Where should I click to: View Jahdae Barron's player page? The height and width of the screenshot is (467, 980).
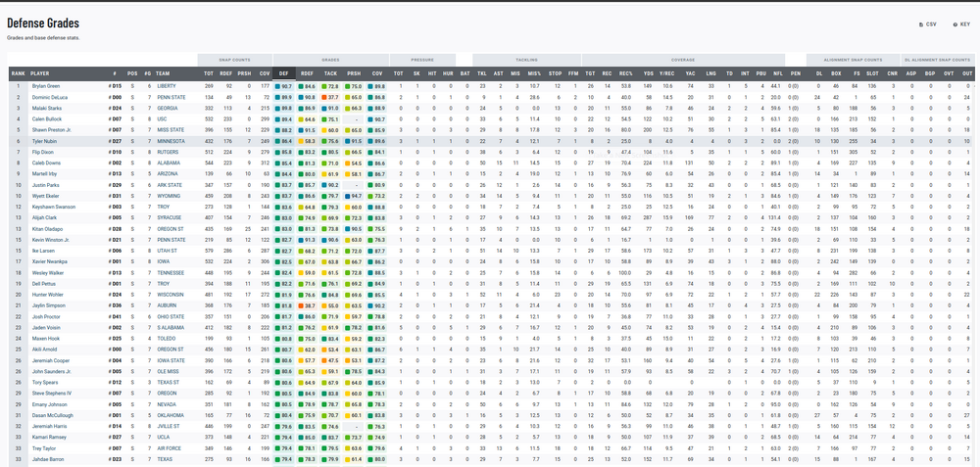(46, 460)
